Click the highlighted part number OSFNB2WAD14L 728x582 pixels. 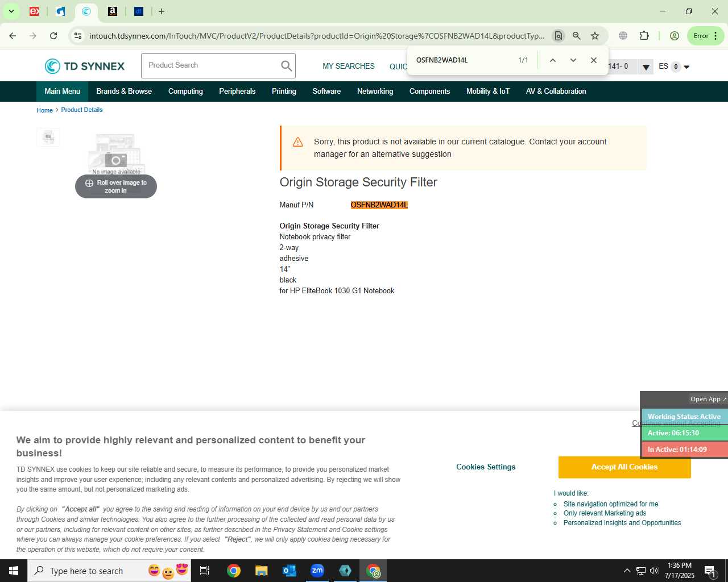click(379, 205)
